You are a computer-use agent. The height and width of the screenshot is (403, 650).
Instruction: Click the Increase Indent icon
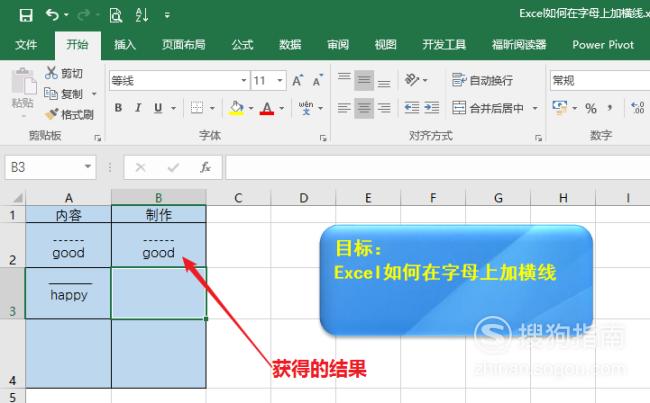[x=432, y=108]
